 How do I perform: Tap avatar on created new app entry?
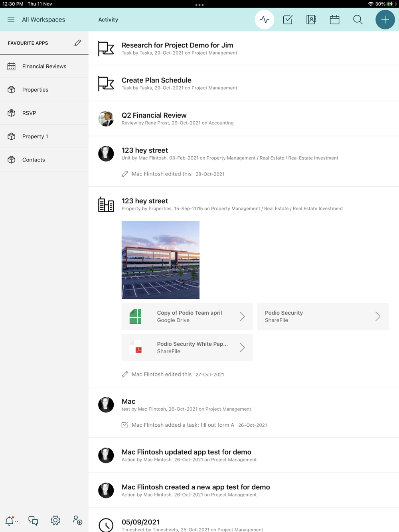(x=106, y=491)
